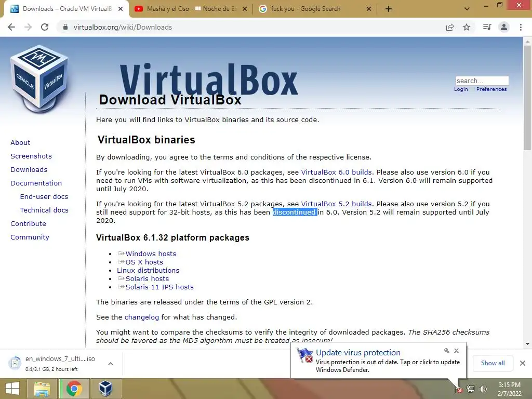This screenshot has width=532, height=399.
Task: Click the Update virus protection notification
Action: pyautogui.click(x=378, y=361)
